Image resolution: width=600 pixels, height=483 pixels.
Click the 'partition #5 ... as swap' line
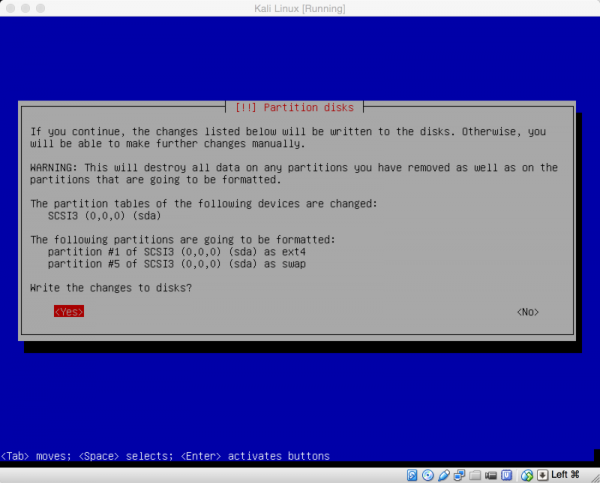tap(176, 264)
